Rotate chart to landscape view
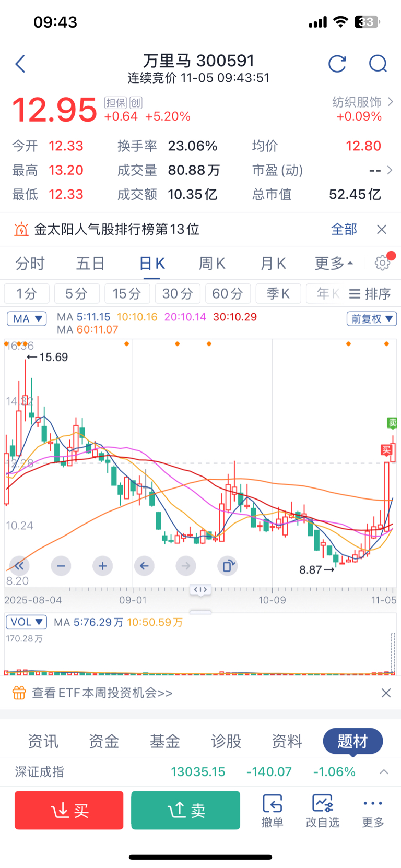 click(x=228, y=566)
